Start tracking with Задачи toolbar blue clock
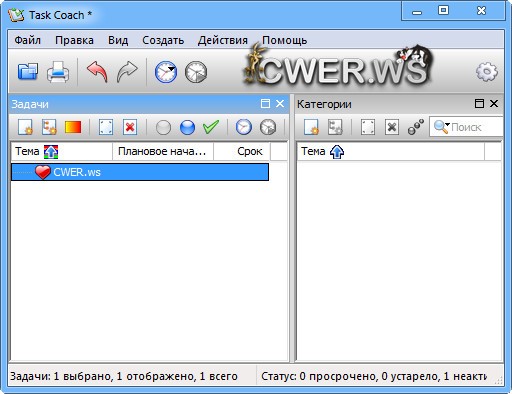 pyautogui.click(x=244, y=127)
